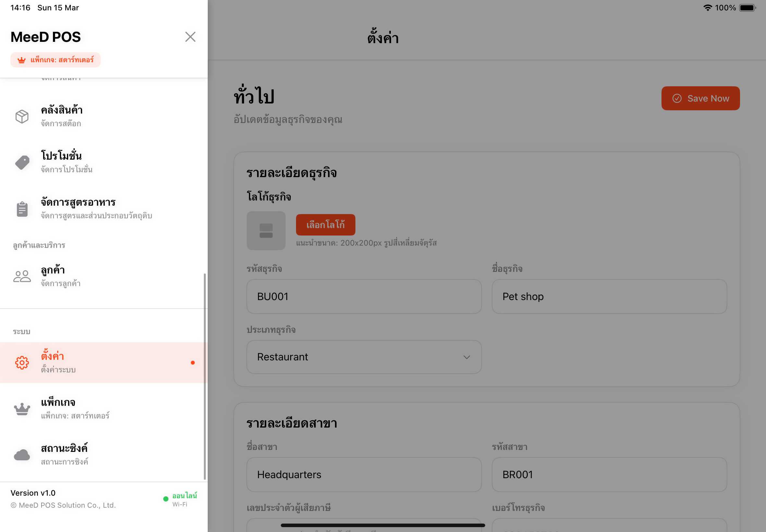Viewport: 766px width, 532px height.
Task: Click the battery icon in status bar
Action: 747,8
